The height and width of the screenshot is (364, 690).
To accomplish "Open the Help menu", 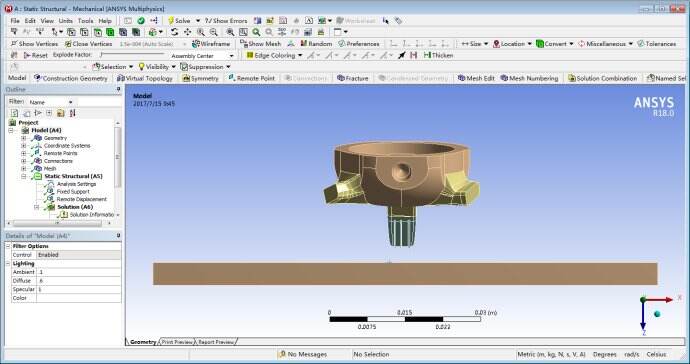I will (105, 21).
